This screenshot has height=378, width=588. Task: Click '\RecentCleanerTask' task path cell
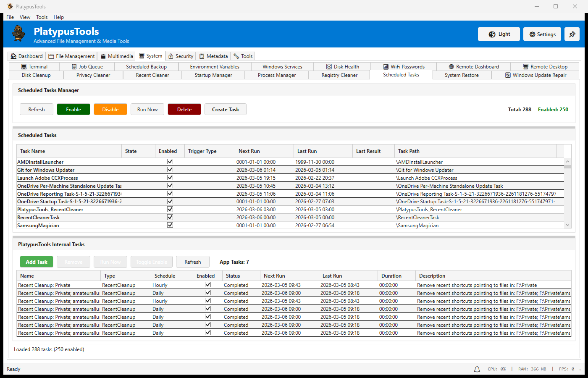(417, 218)
